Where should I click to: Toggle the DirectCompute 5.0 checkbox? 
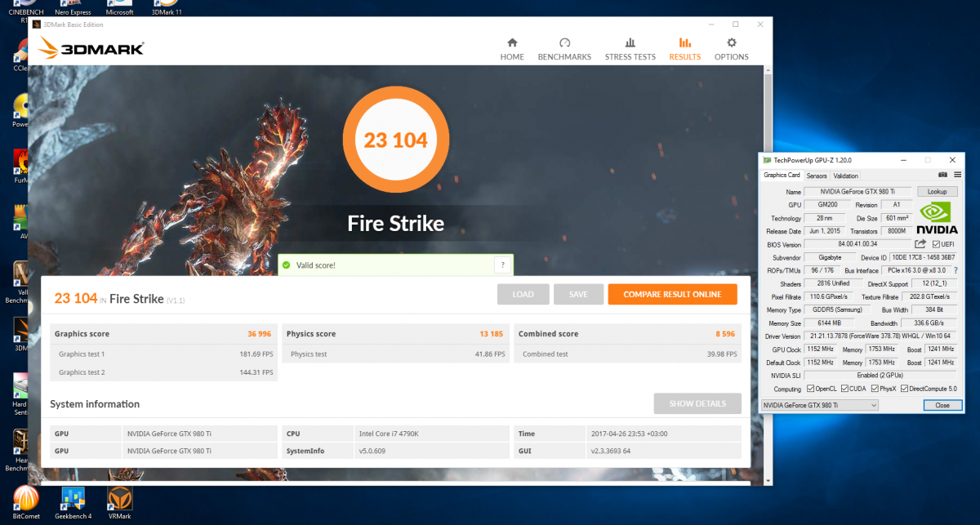(904, 388)
